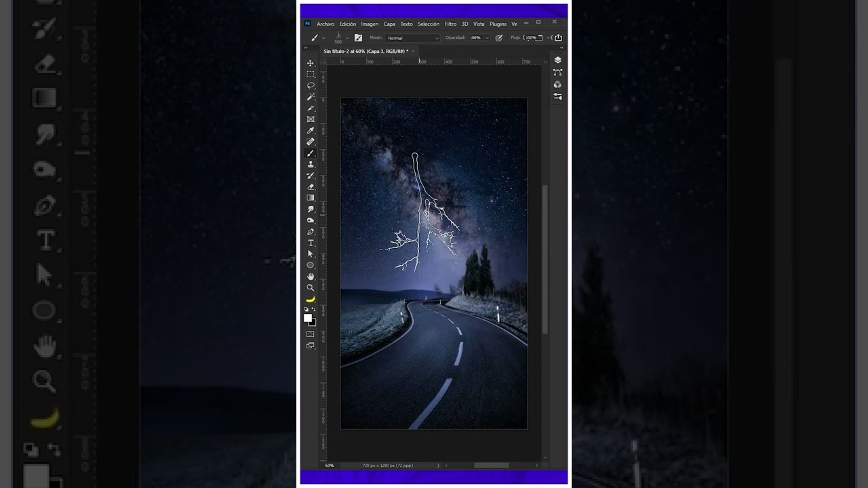Click the banana Edit Toolbar icon

tap(311, 299)
